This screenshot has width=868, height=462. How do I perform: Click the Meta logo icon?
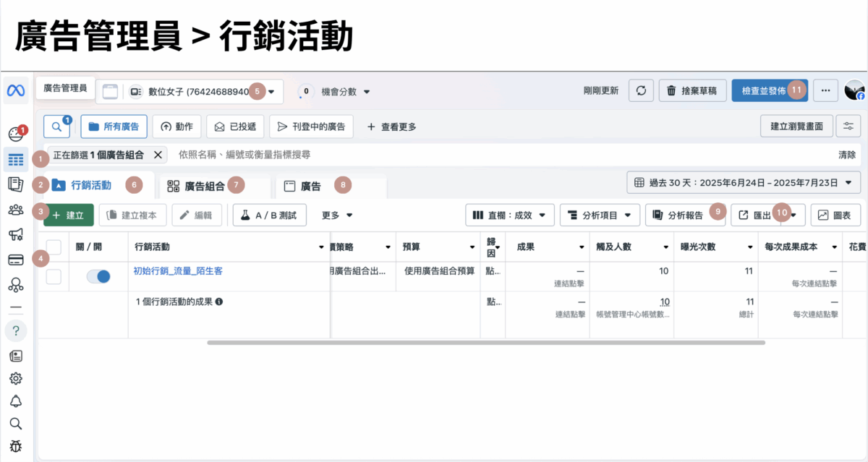point(16,90)
